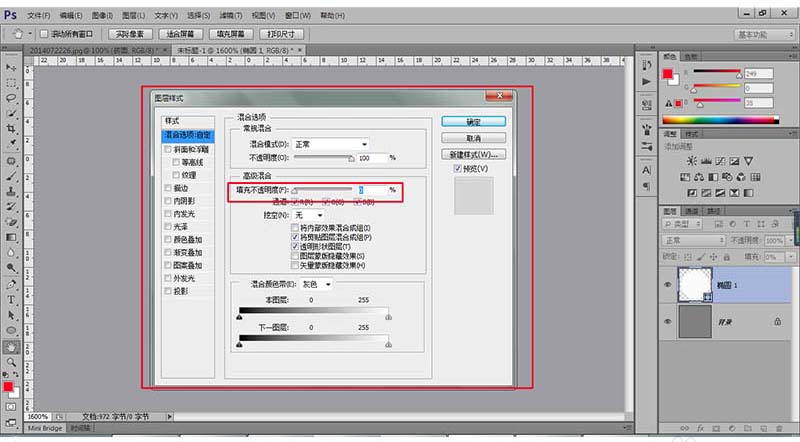Select the Lasso tool
The image size is (800, 442).
coord(11,98)
